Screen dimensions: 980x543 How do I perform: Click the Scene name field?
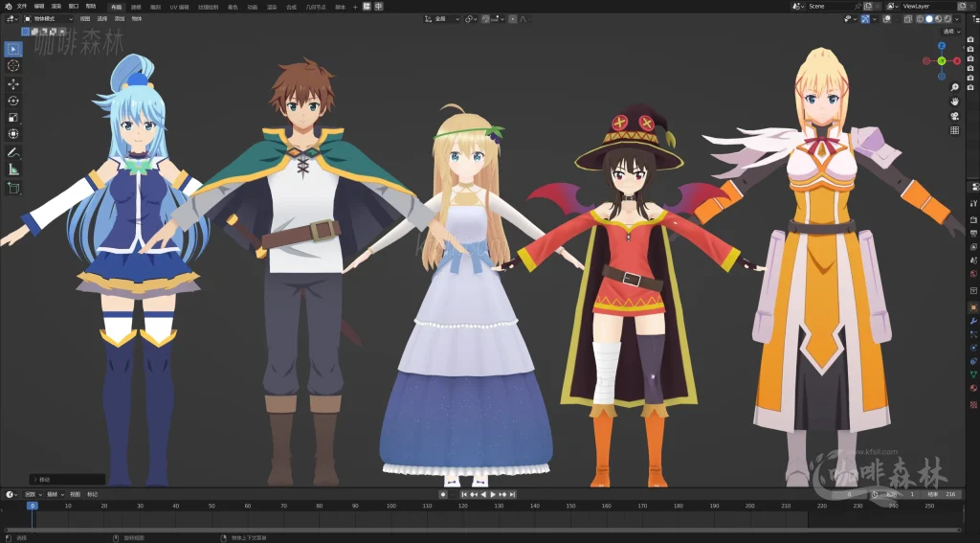[x=830, y=7]
